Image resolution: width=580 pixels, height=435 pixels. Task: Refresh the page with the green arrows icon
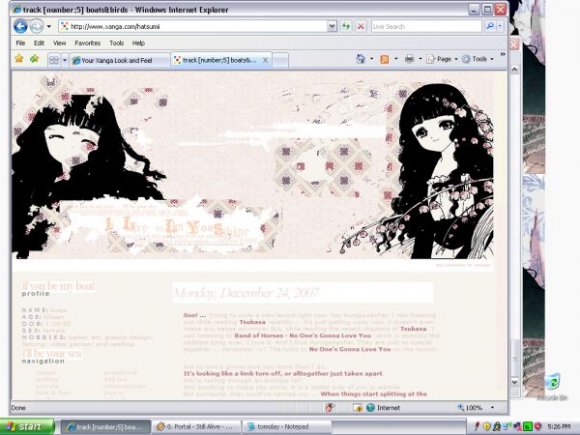346,26
